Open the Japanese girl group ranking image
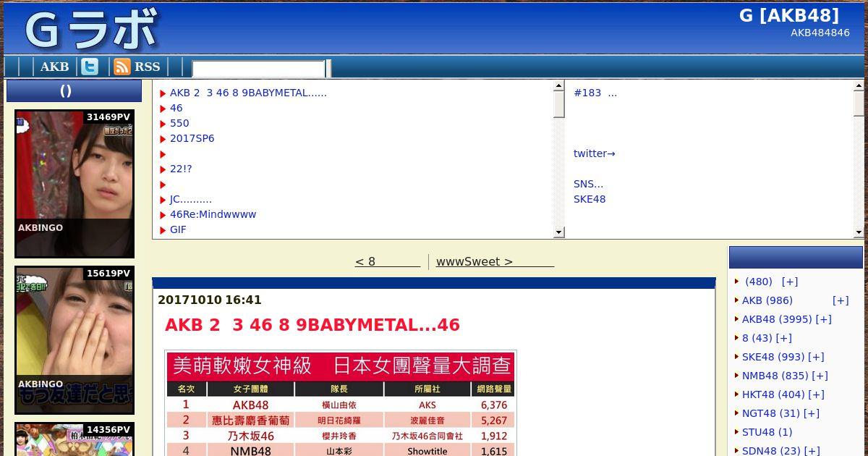The width and height of the screenshot is (868, 456). pyautogui.click(x=341, y=403)
